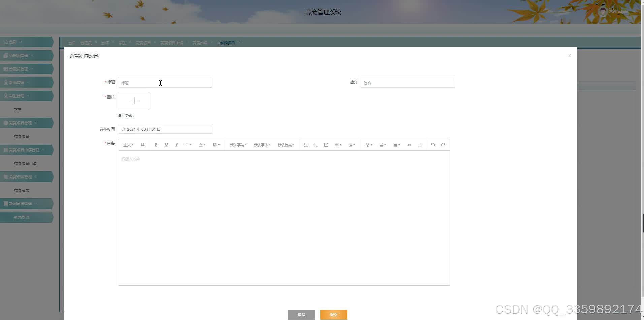The image size is (644, 320).
Task: Collapse 学生管理 in the sidebar
Action: [x=26, y=96]
